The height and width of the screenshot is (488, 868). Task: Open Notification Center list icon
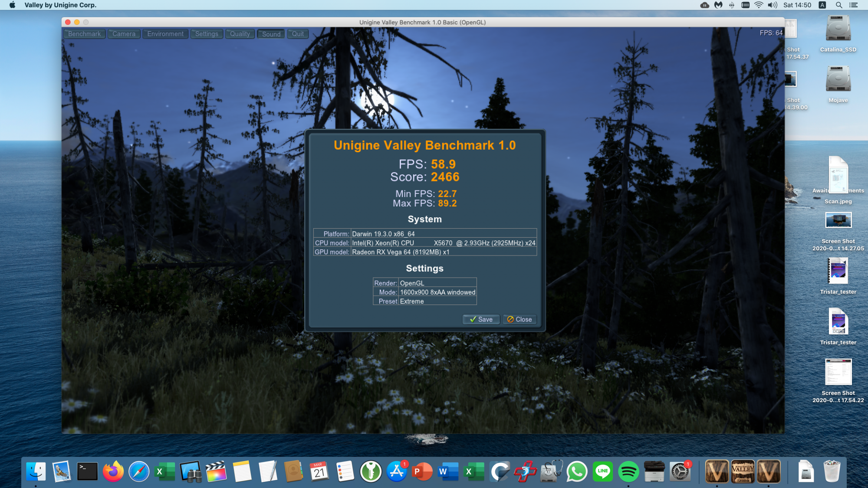pyautogui.click(x=853, y=5)
